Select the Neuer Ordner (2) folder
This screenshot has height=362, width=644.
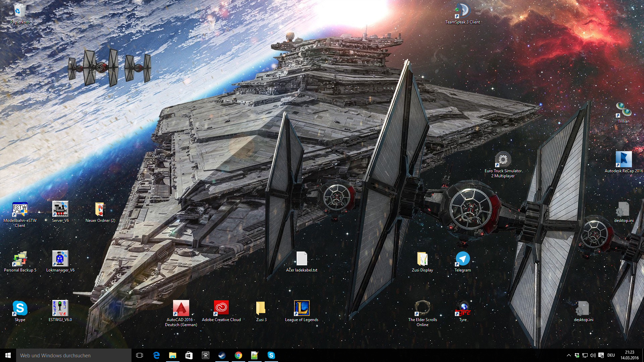(100, 212)
